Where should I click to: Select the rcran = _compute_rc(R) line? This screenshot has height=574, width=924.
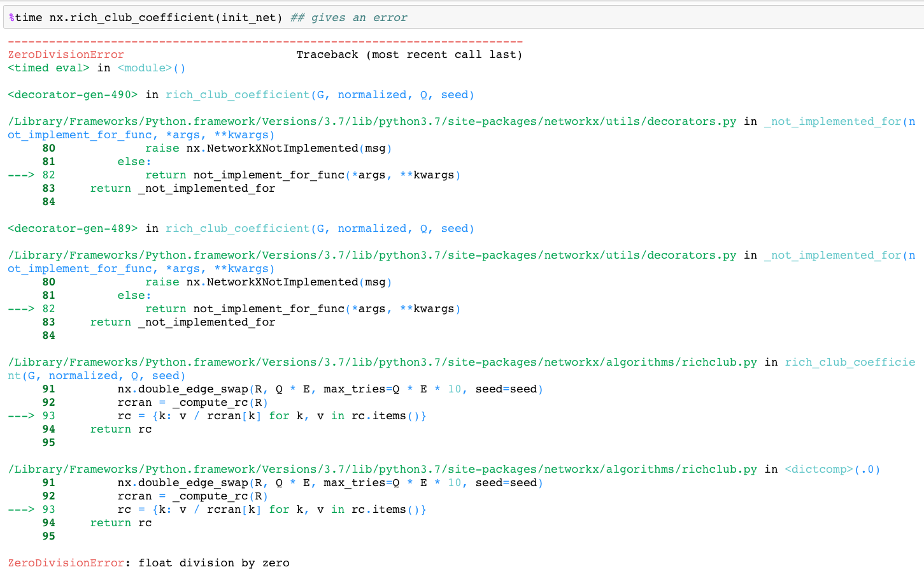(x=191, y=402)
